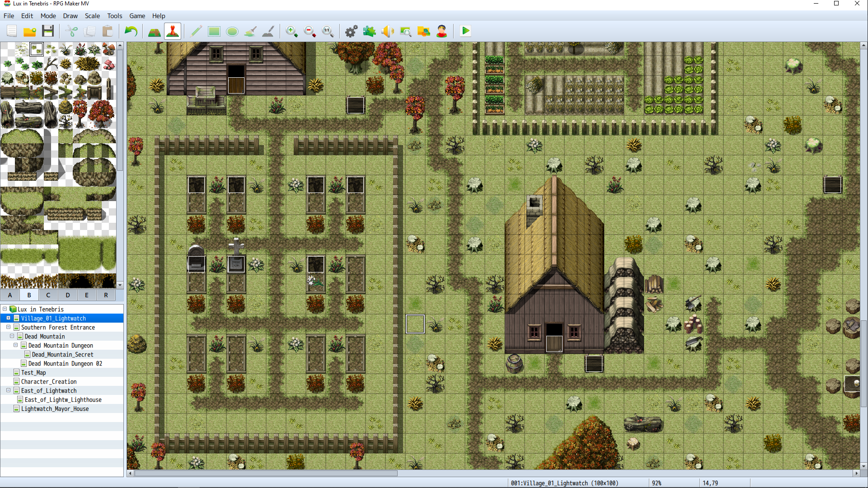Select the Dead_Mountain_Secret map

coord(62,355)
